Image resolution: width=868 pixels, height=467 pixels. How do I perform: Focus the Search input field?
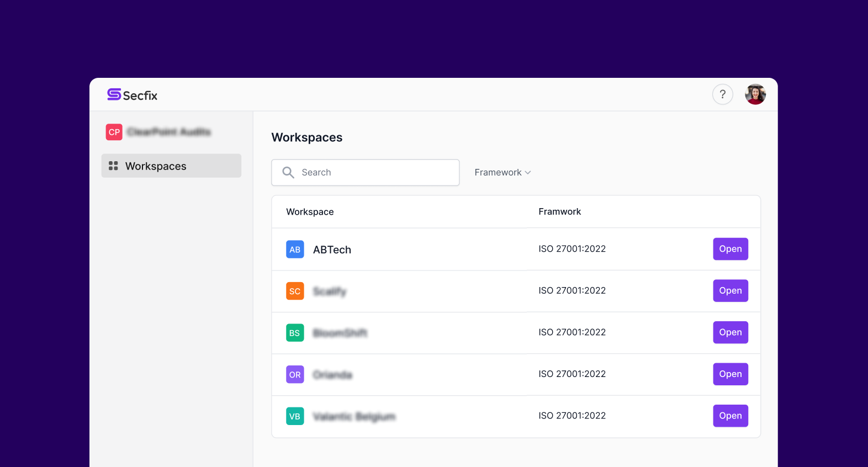coord(366,172)
